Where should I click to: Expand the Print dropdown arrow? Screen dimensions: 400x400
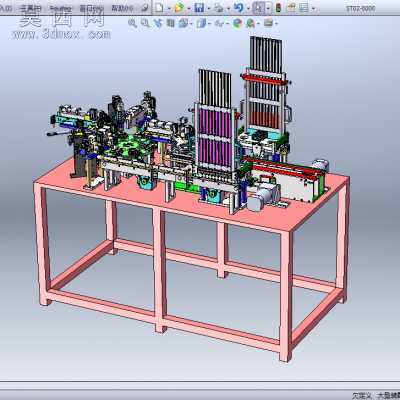pyautogui.click(x=228, y=8)
